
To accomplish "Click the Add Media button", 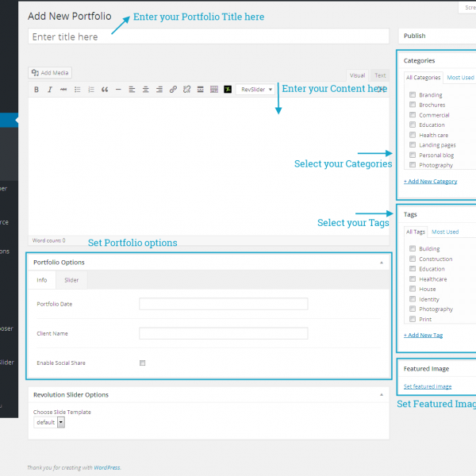I will click(x=50, y=73).
